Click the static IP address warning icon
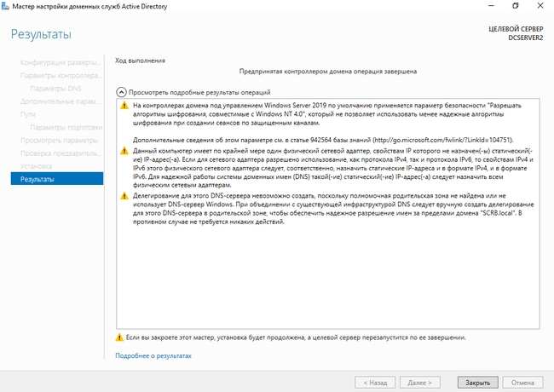 point(125,151)
